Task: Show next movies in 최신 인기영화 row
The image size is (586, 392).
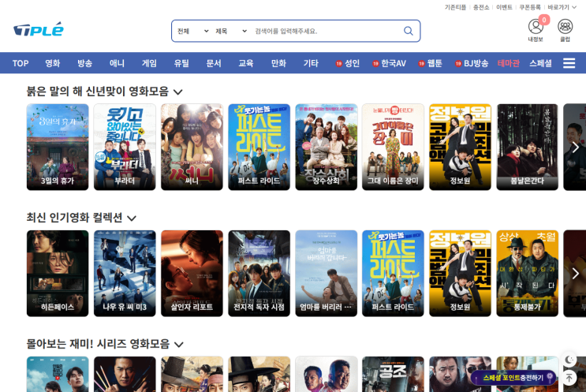Action: coord(576,274)
